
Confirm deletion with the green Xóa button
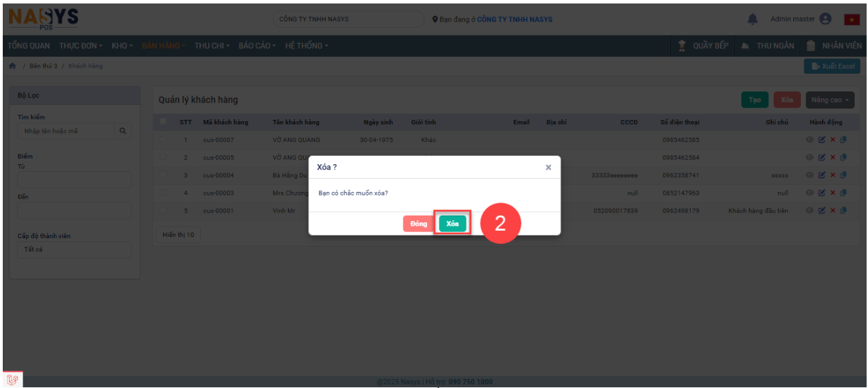(452, 224)
